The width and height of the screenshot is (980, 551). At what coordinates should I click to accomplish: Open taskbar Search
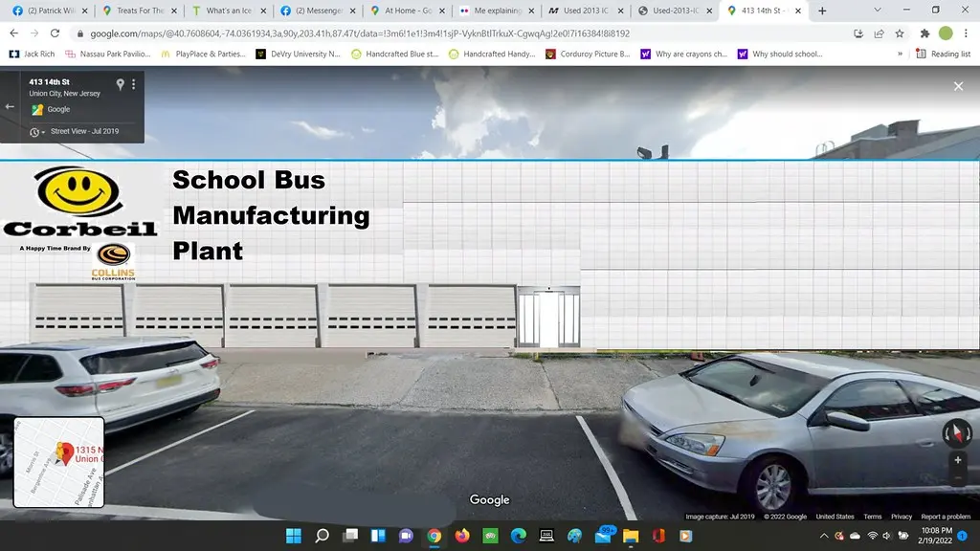(322, 536)
